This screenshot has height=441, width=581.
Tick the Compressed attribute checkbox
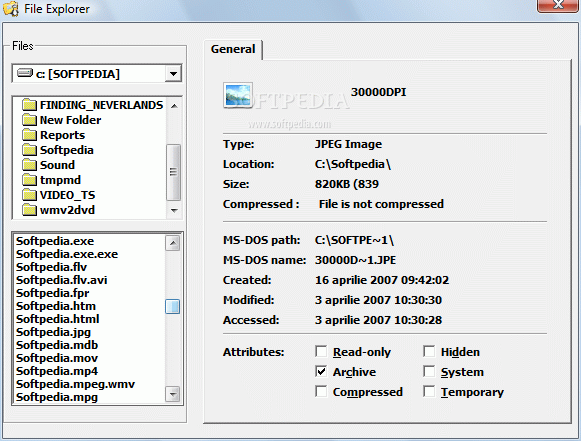[x=321, y=391]
